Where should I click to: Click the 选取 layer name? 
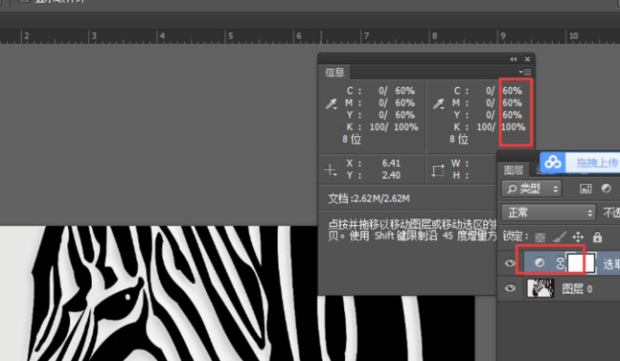[611, 264]
